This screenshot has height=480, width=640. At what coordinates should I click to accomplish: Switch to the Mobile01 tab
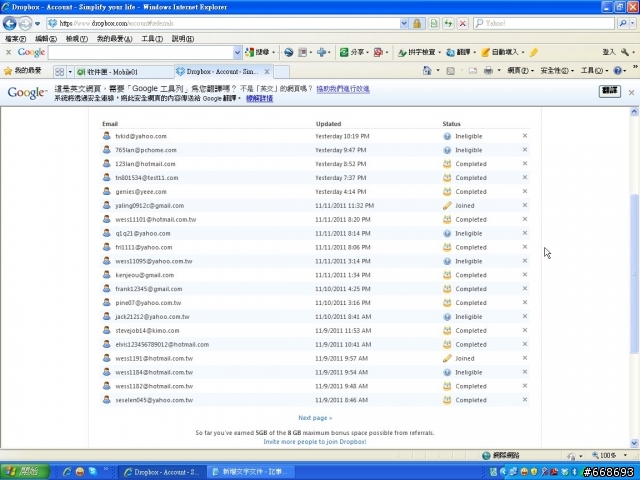(x=124, y=72)
